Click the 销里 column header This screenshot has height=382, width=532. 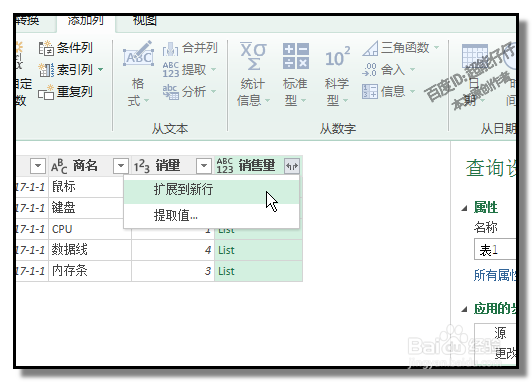pos(173,166)
